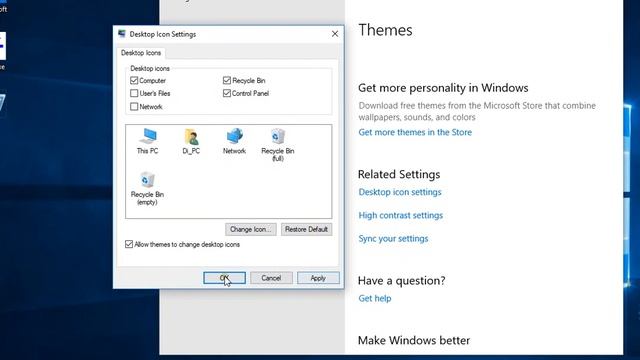This screenshot has width=640, height=360.
Task: Uncheck the Recycle Bin checkbox
Action: pos(227,80)
